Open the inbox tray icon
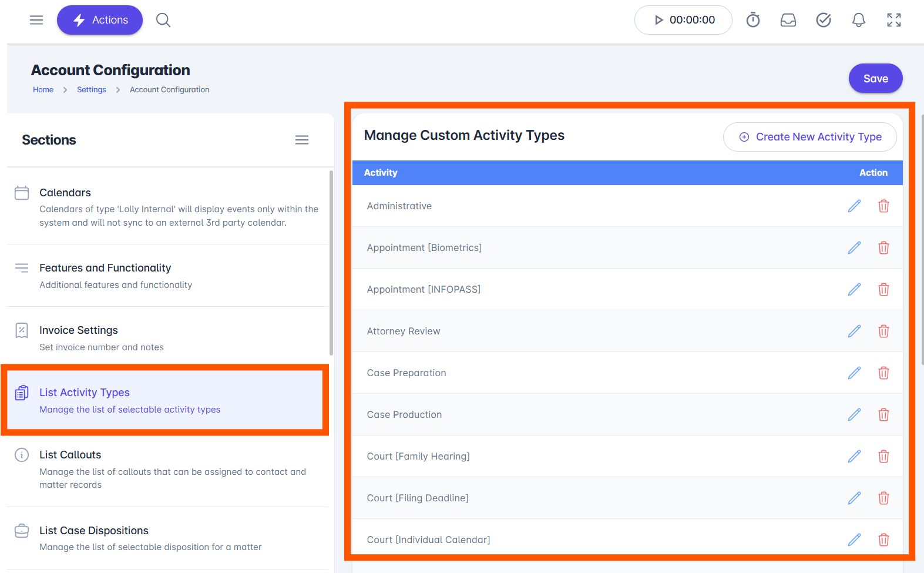924x573 pixels. click(x=788, y=20)
